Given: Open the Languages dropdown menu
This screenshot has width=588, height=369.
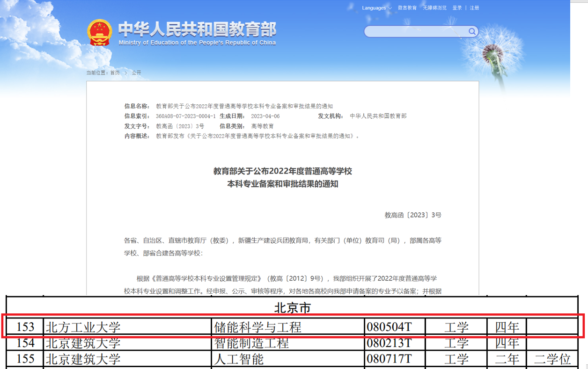Looking at the screenshot, I should tap(377, 8).
